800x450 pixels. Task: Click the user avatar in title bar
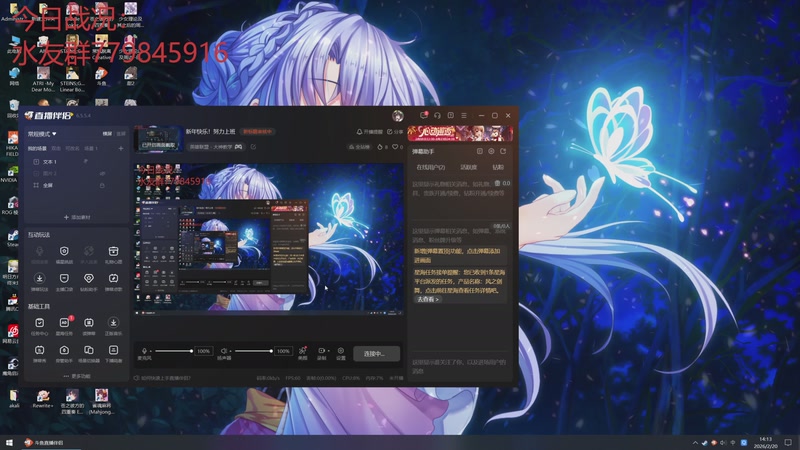click(398, 116)
